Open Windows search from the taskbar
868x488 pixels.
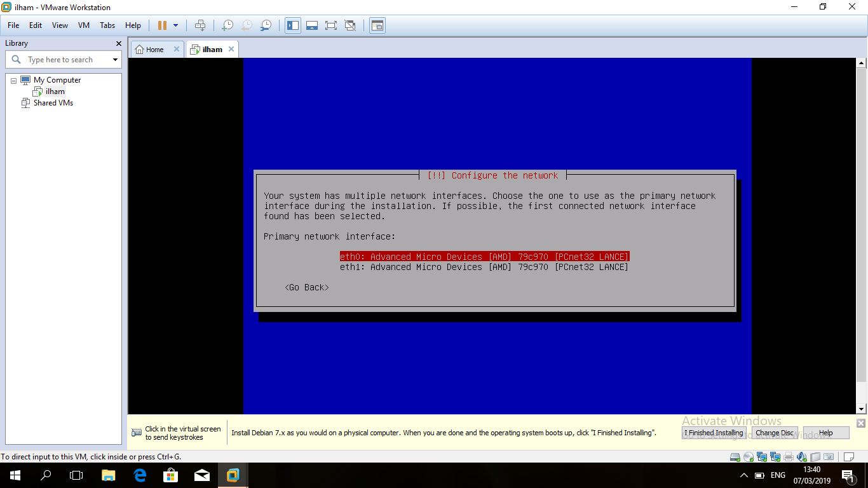tap(46, 475)
